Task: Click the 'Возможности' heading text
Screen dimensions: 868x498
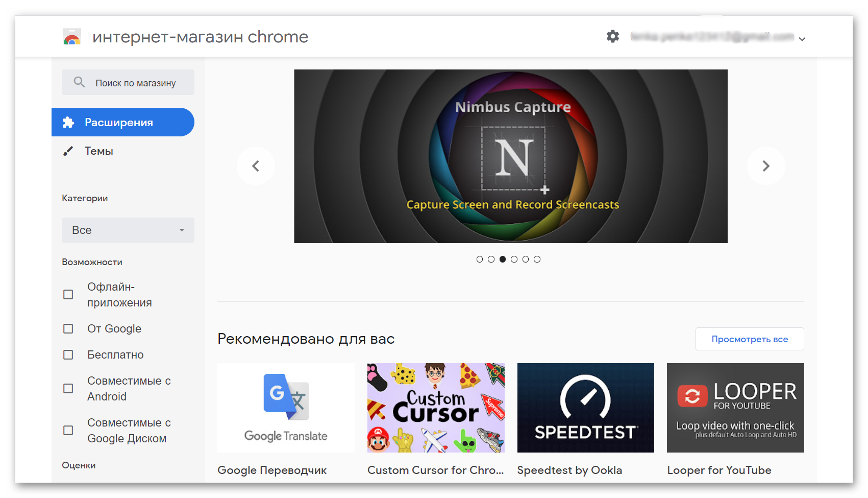Action: [x=92, y=262]
